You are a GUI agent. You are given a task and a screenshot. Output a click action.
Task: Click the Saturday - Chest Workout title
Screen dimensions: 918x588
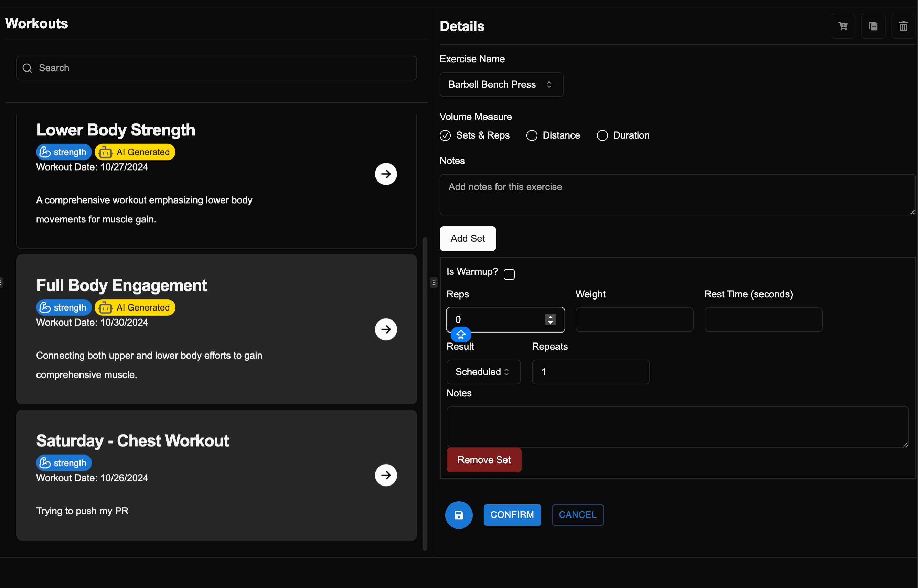(x=132, y=440)
